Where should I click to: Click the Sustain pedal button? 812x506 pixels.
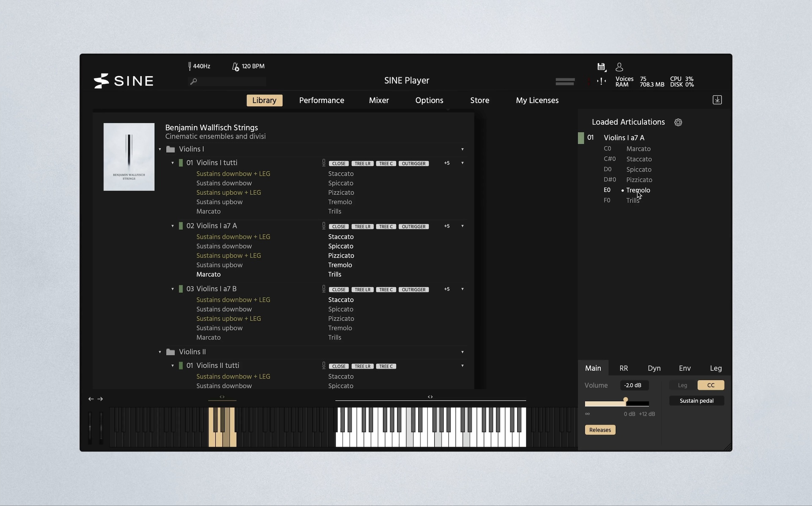click(696, 401)
